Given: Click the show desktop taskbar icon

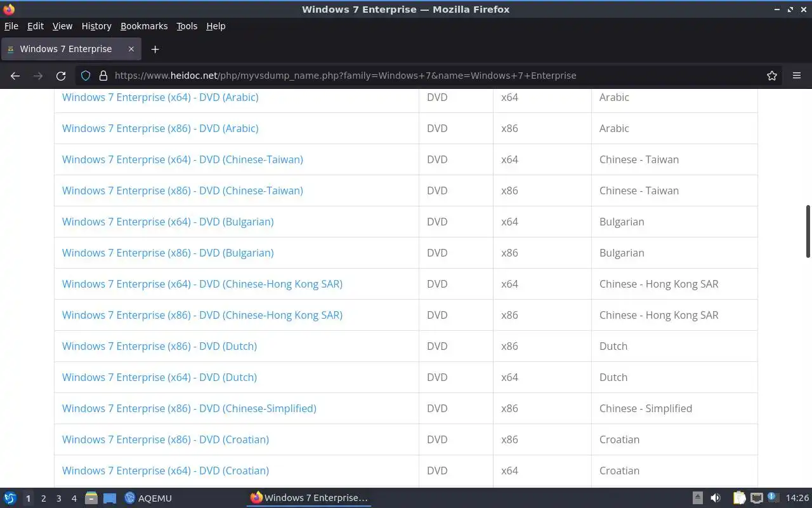Looking at the screenshot, I should point(110,498).
